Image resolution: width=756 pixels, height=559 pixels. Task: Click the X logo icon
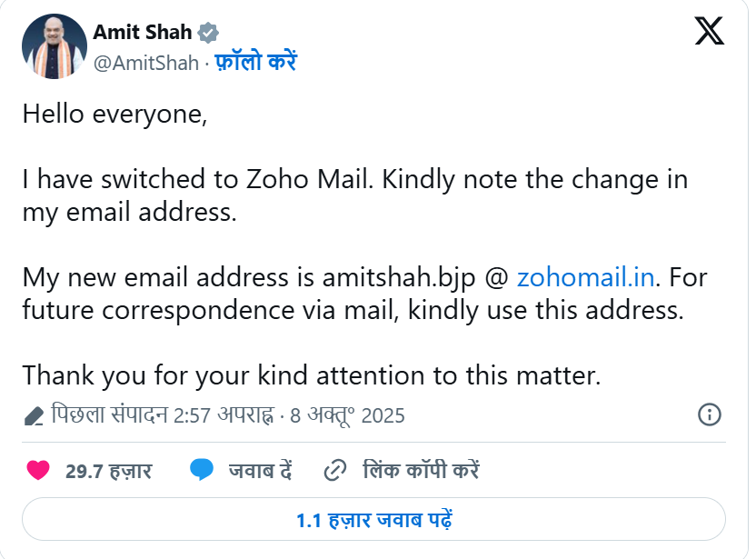[x=709, y=33]
